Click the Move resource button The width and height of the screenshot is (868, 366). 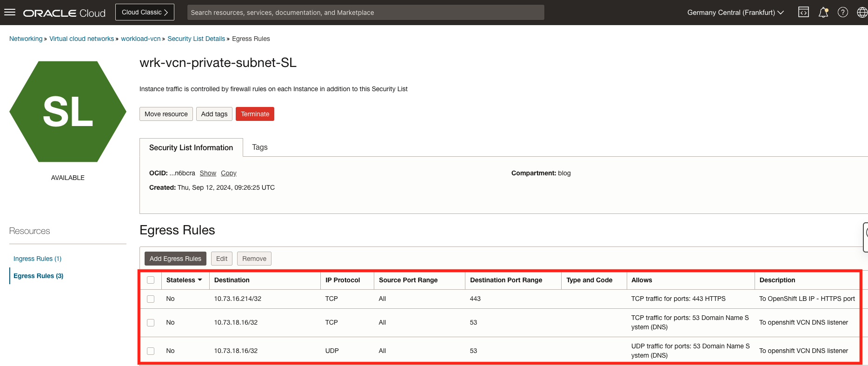click(x=166, y=114)
